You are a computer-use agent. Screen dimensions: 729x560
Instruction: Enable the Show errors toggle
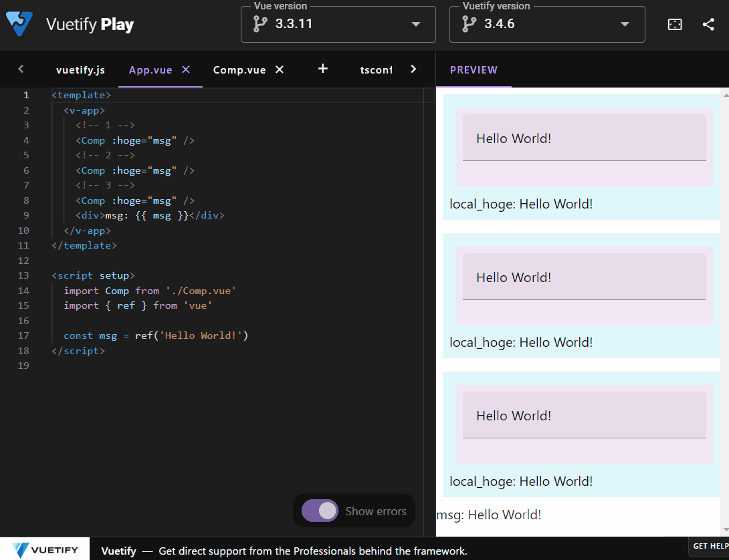click(x=320, y=511)
